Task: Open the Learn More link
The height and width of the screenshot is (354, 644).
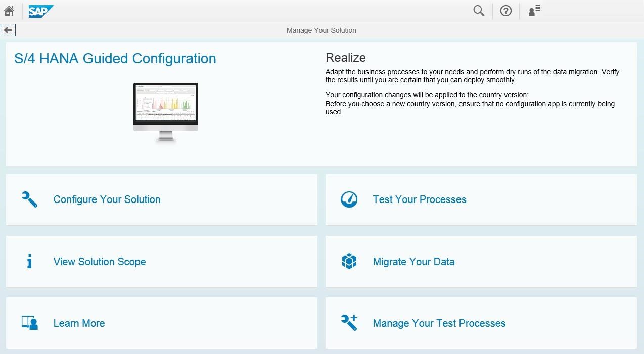Action: point(79,323)
